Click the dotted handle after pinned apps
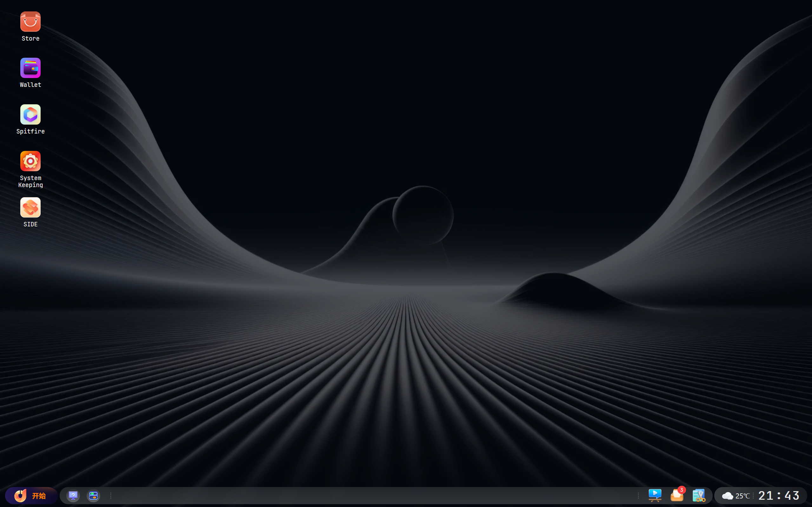Viewport: 812px width, 507px height. 111,496
